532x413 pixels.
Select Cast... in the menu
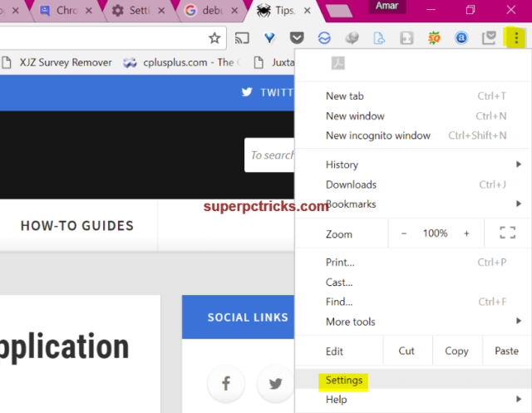coord(413,282)
